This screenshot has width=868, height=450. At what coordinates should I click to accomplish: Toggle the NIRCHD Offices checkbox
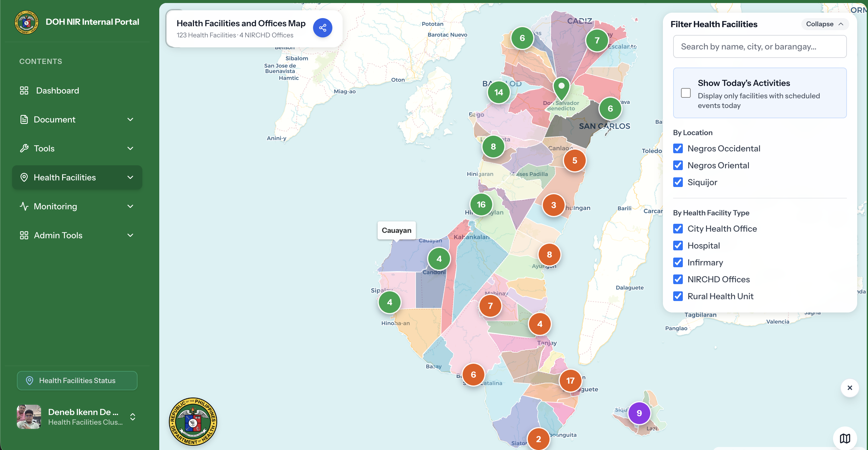click(678, 279)
